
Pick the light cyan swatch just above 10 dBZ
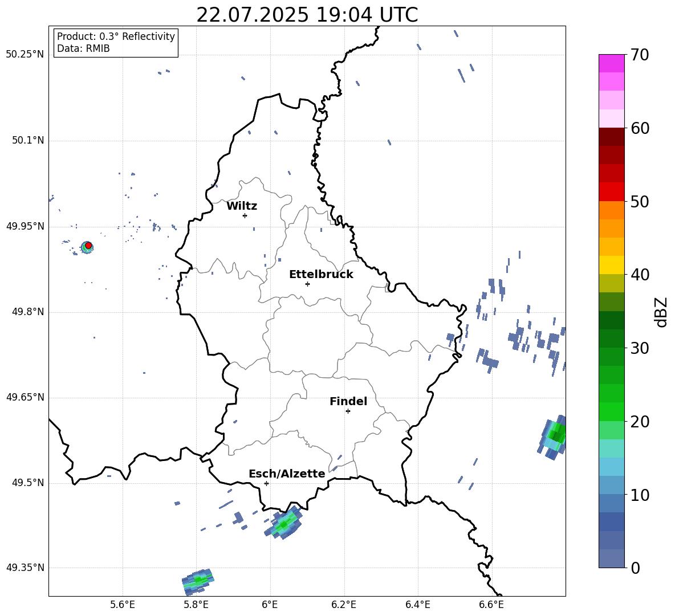[x=612, y=485]
